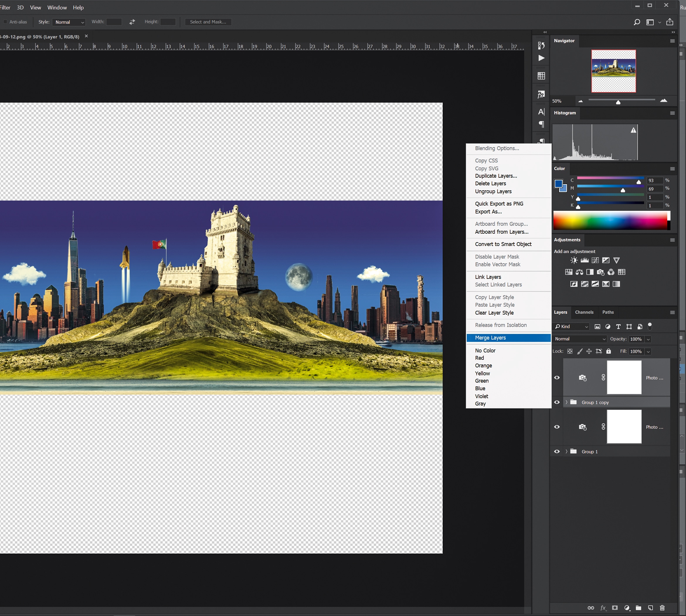Expand the Group 1 copy folder
The height and width of the screenshot is (616, 686).
point(566,402)
